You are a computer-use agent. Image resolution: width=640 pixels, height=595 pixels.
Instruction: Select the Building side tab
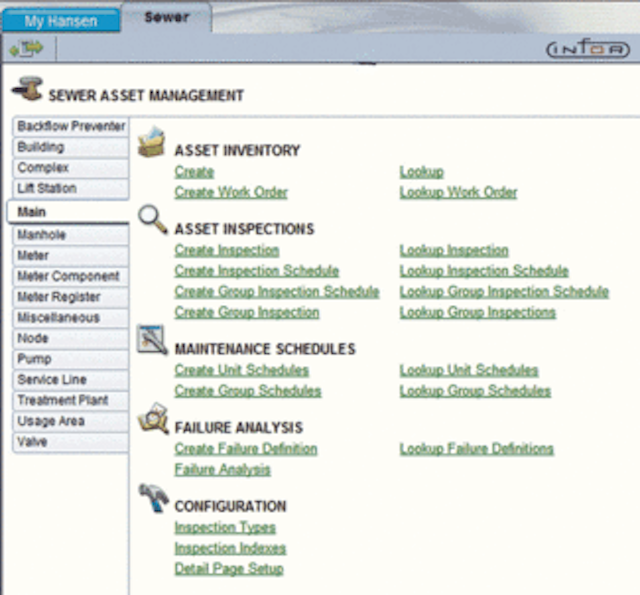(71, 147)
